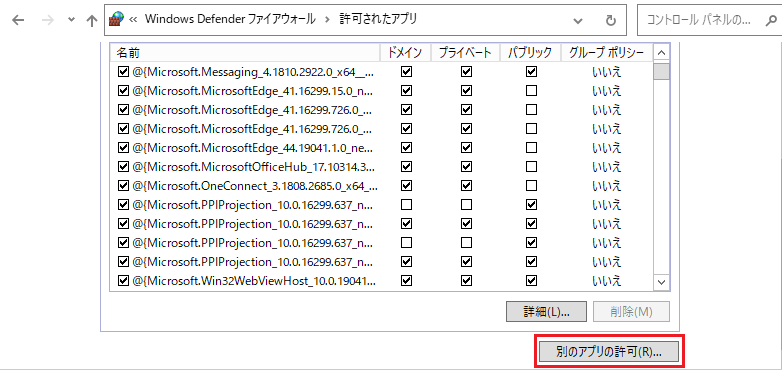Go back with the Back arrow
783x370 pixels.
[18, 20]
